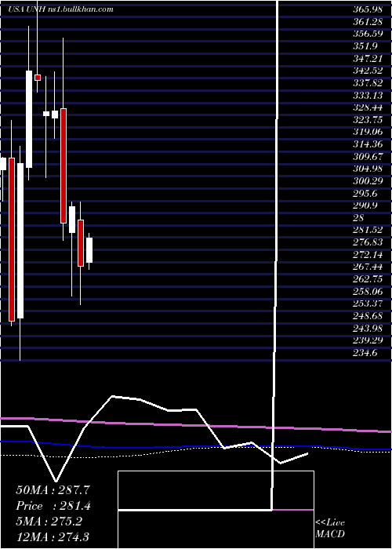Click the 248.68 price label
Image resolution: width=392 pixels, height=549 pixels.
pyautogui.click(x=368, y=316)
